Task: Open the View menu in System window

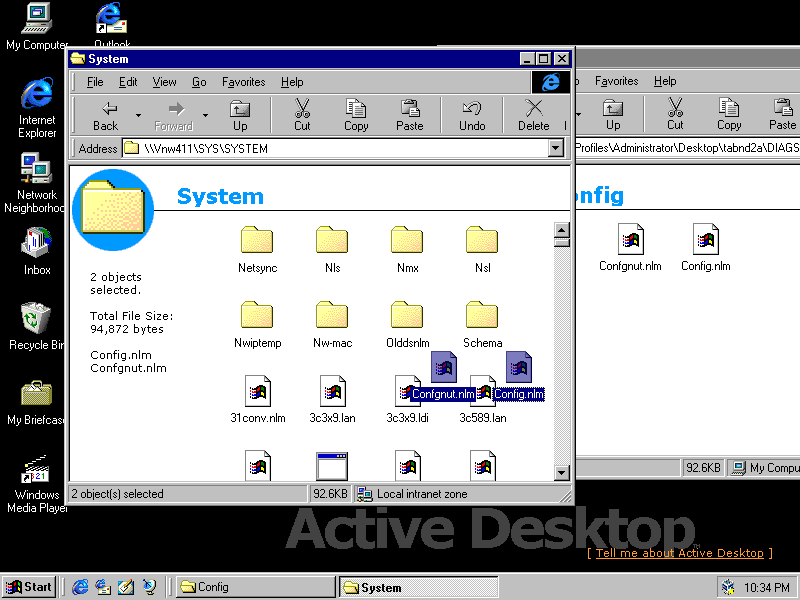Action: click(x=164, y=82)
